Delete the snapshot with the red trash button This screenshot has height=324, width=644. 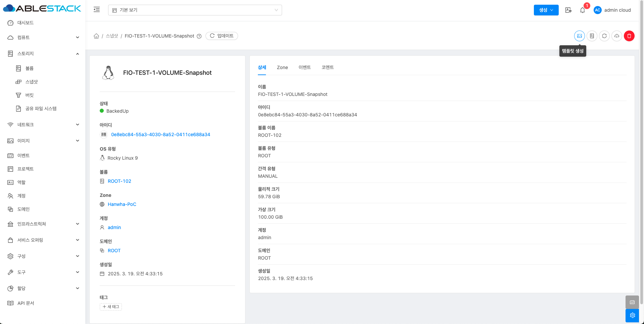(x=629, y=36)
